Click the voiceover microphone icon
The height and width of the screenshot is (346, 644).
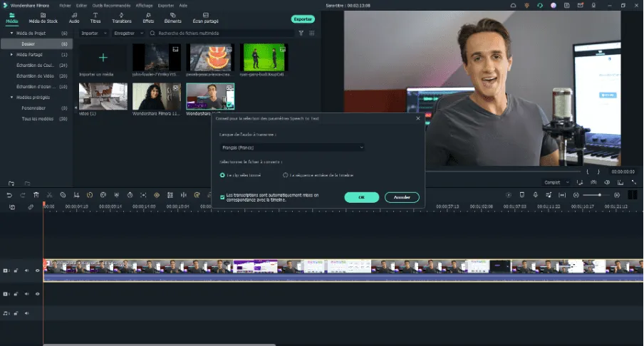tap(535, 195)
